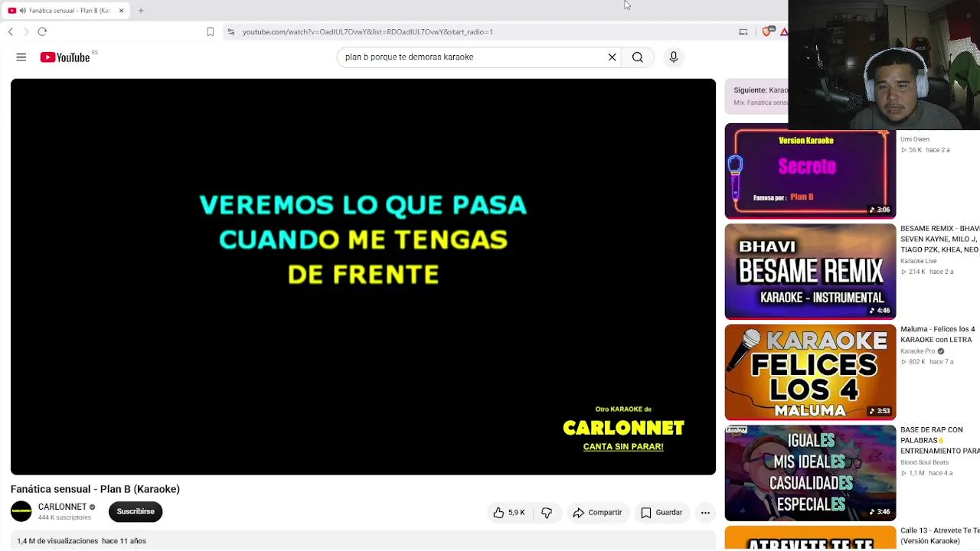This screenshot has width=980, height=551.
Task: Start voice search with the microphone
Action: 674,57
